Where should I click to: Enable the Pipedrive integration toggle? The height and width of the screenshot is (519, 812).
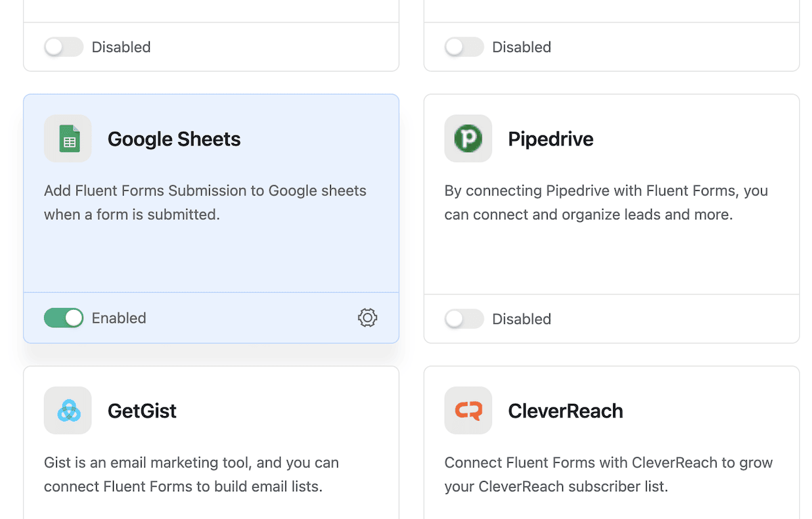464,319
